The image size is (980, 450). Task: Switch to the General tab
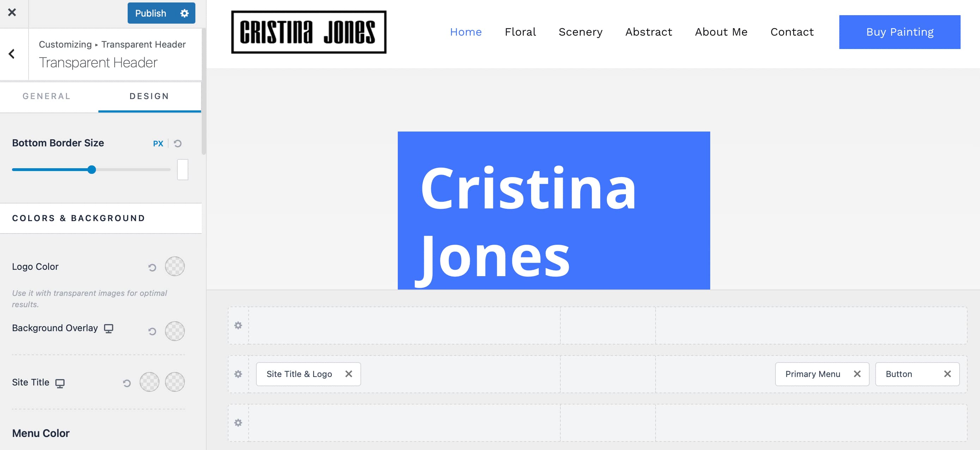(x=47, y=96)
